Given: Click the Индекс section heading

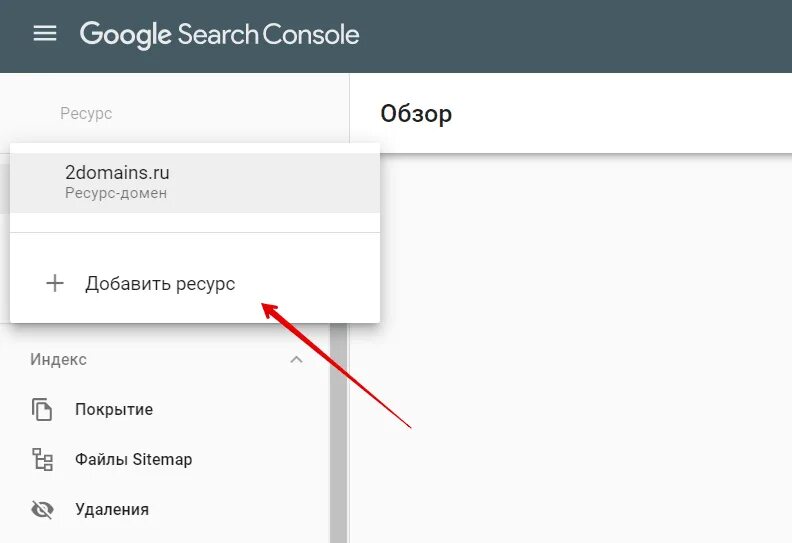Looking at the screenshot, I should (x=58, y=360).
